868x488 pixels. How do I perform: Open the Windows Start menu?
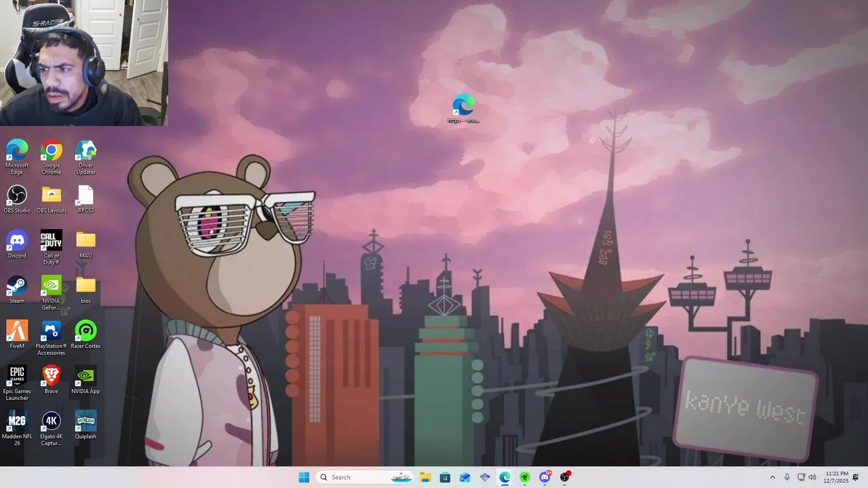click(x=304, y=477)
